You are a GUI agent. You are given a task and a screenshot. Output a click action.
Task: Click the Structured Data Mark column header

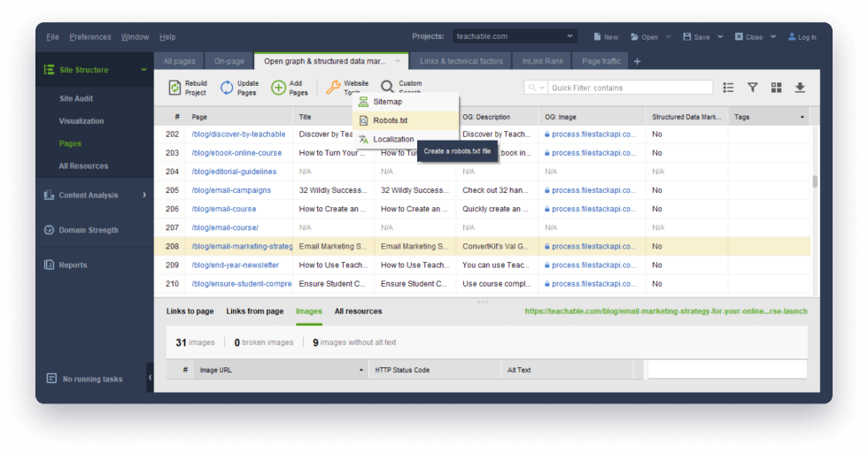(x=686, y=117)
